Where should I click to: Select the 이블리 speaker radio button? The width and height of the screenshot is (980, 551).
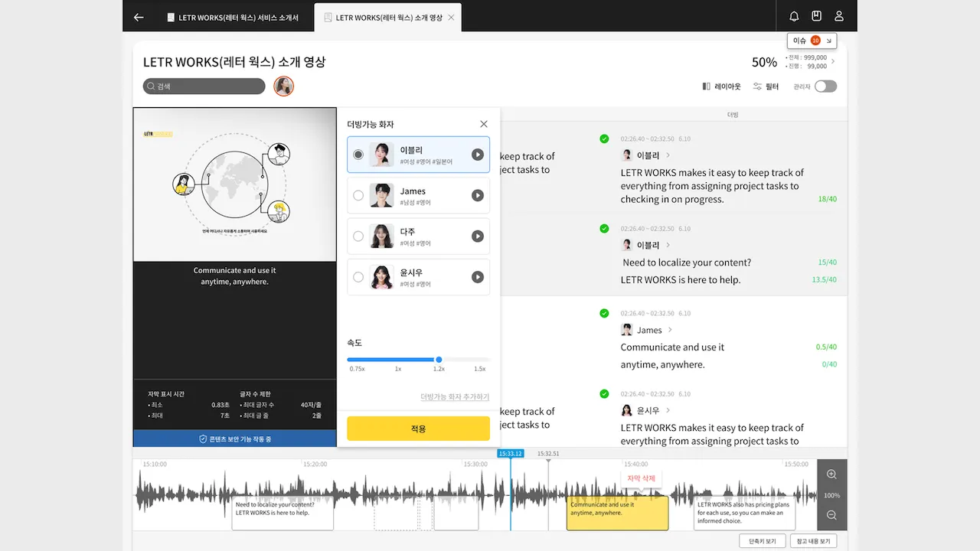coord(358,155)
